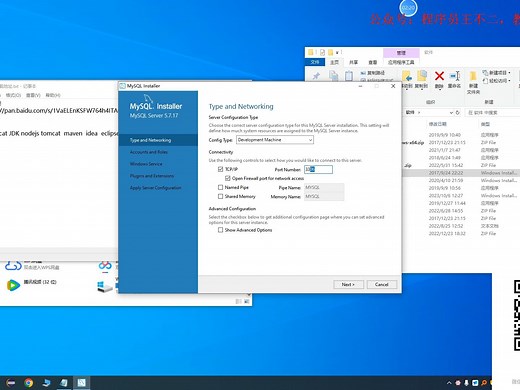This screenshot has width=520, height=390.
Task: Click the Memory Name field
Action: (x=324, y=197)
